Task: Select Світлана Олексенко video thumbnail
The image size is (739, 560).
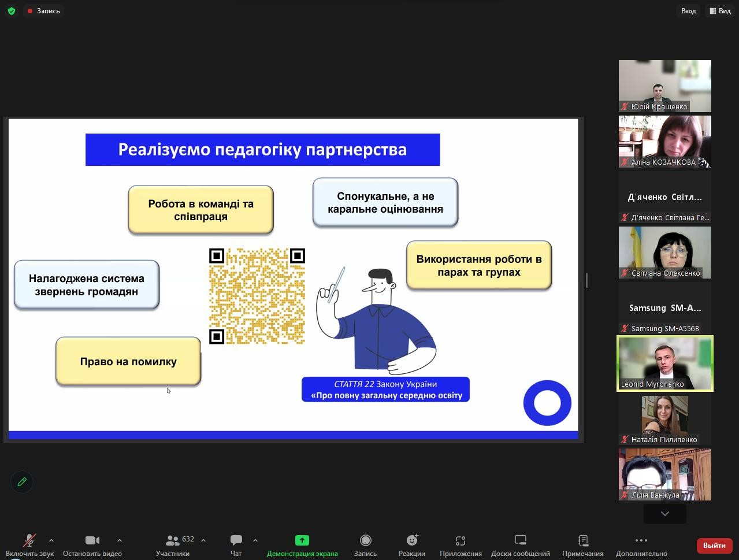Action: 665,253
